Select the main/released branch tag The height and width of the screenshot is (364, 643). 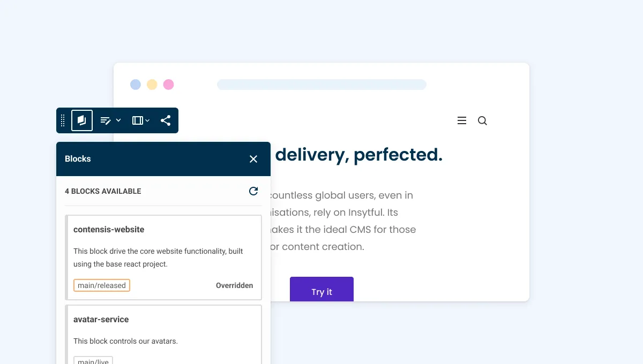click(x=101, y=285)
